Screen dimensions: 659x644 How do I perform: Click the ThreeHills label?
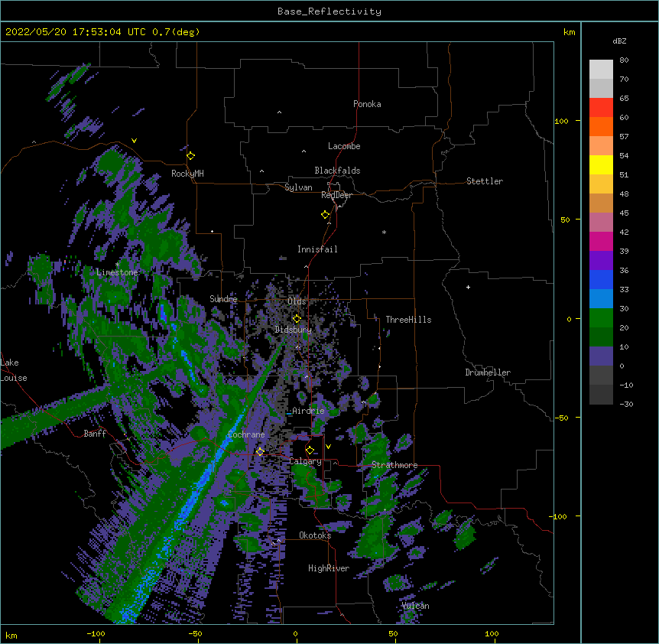tap(408, 320)
